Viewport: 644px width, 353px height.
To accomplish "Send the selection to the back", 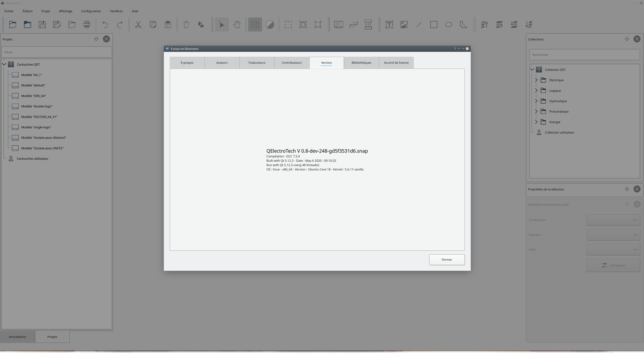I will tap(529, 24).
